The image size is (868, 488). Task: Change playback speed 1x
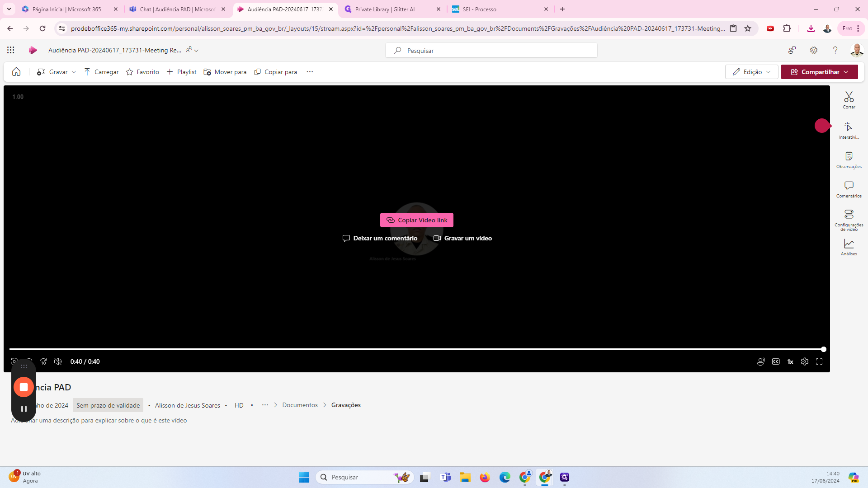pos(790,361)
